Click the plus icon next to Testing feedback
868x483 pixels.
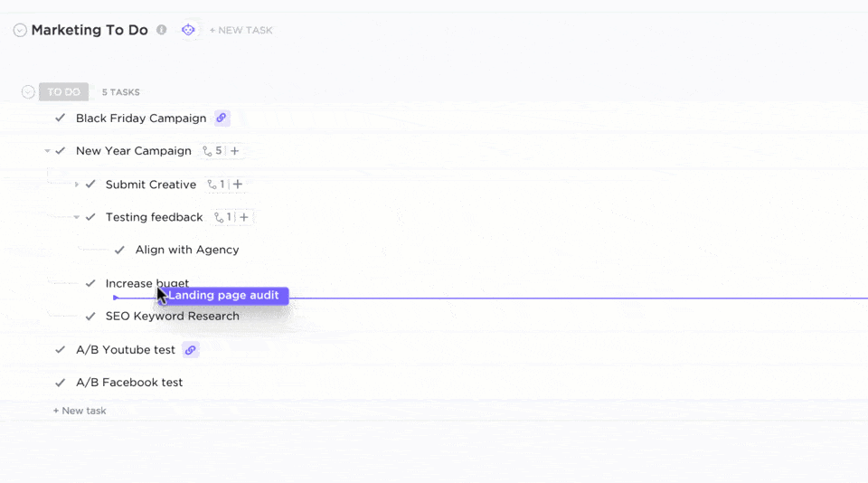pos(244,217)
